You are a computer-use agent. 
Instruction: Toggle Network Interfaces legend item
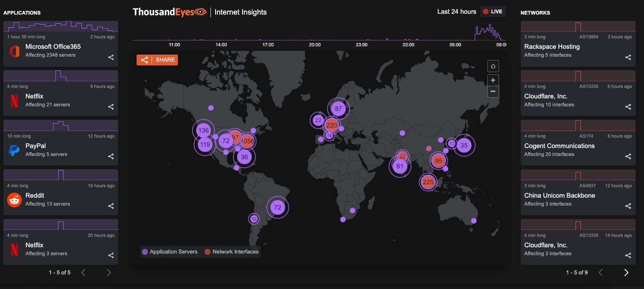pyautogui.click(x=231, y=252)
